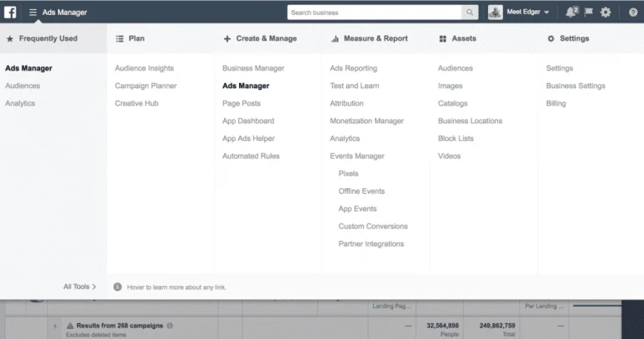
Task: Open Attribution
Action: pos(346,103)
